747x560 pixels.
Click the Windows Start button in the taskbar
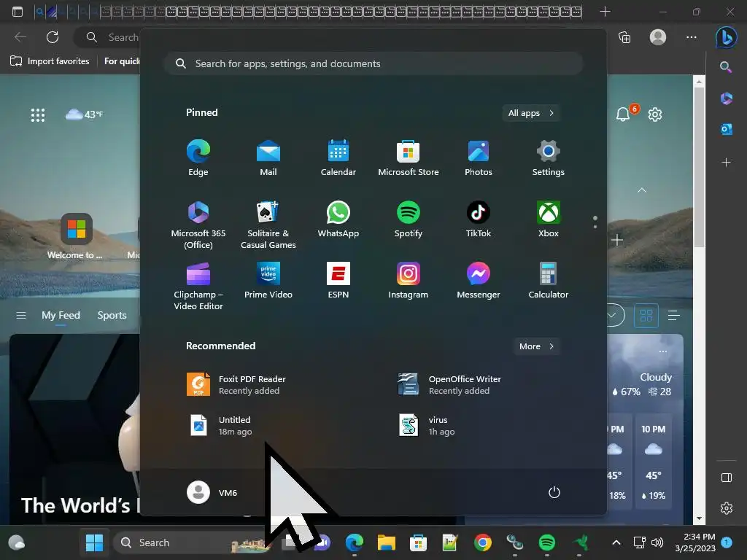pyautogui.click(x=94, y=542)
